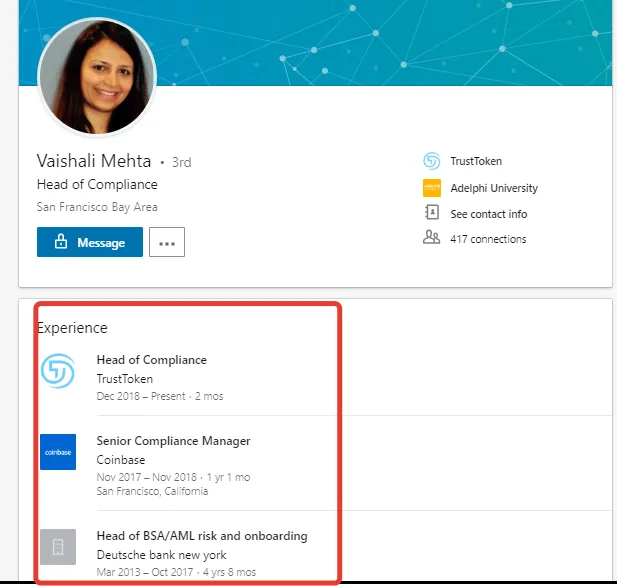Open the more actions ellipsis menu
Screen dimensions: 617x586
tap(167, 242)
